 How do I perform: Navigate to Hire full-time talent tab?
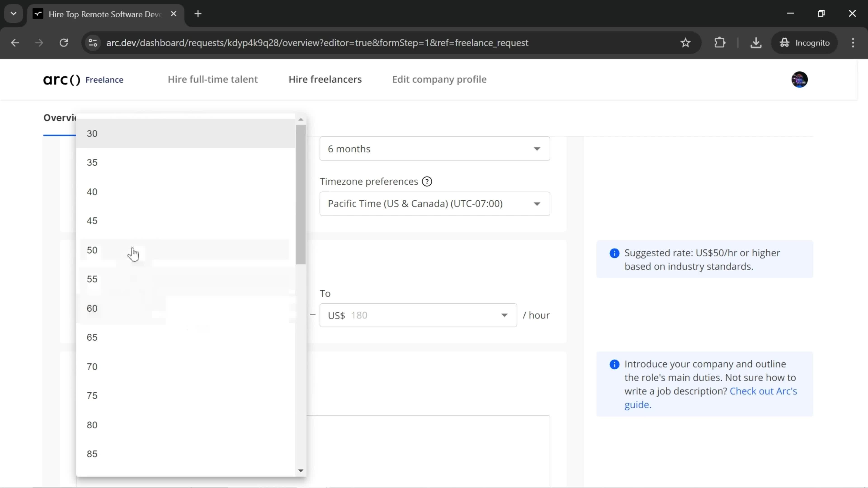pos(213,79)
